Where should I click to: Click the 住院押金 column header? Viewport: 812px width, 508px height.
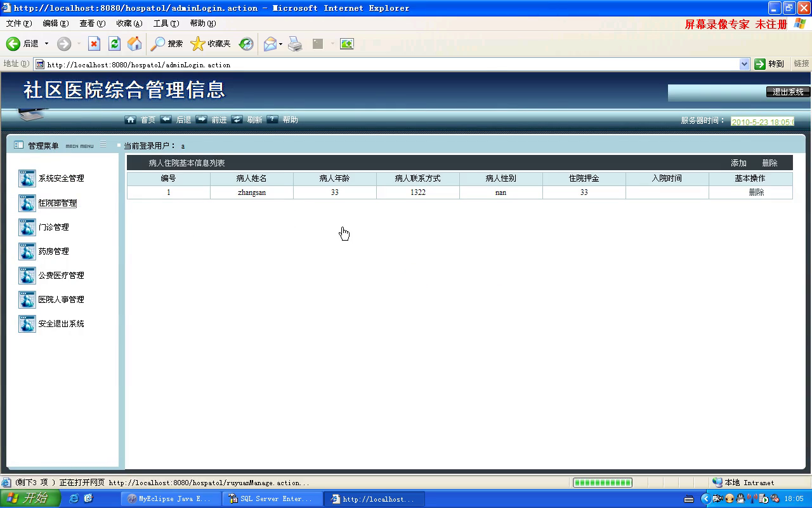coord(584,178)
